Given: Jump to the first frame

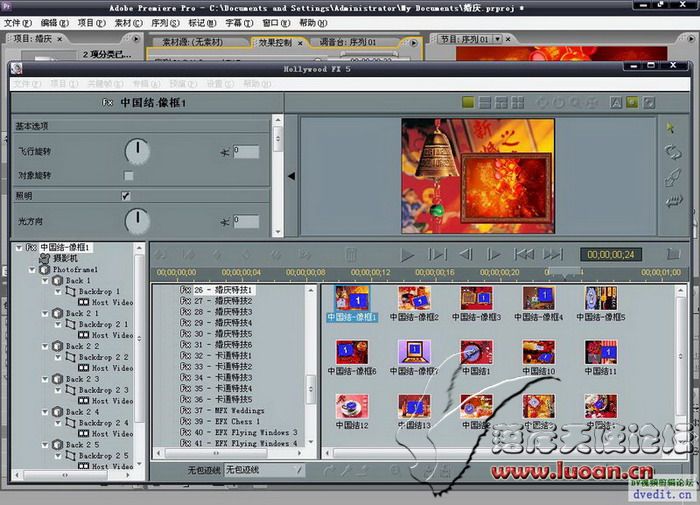Looking at the screenshot, I should pos(524,255).
